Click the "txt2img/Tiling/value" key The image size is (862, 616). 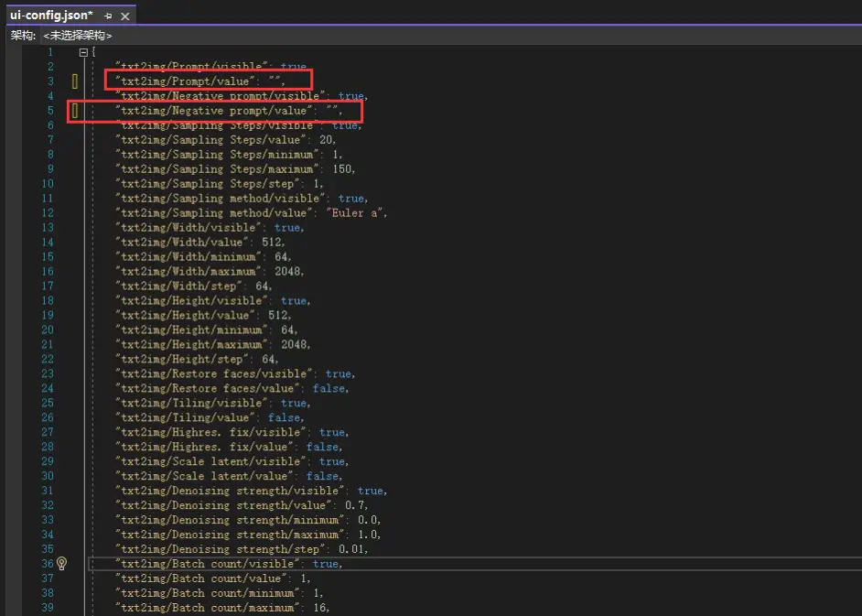(x=185, y=417)
